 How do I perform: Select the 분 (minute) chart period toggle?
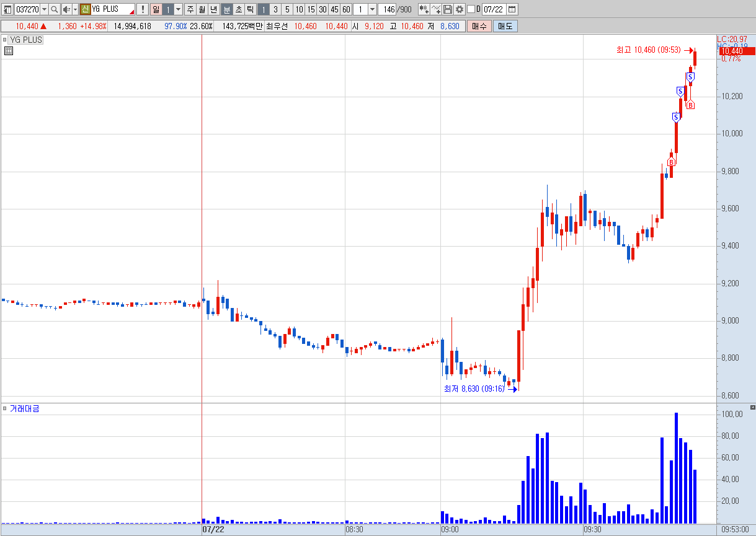226,9
